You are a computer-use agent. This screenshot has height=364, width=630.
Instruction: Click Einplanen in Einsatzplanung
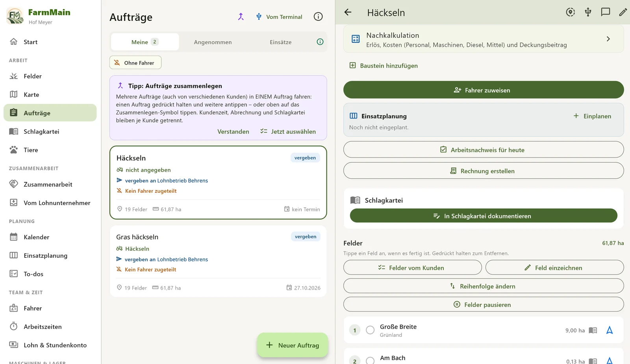(x=592, y=116)
